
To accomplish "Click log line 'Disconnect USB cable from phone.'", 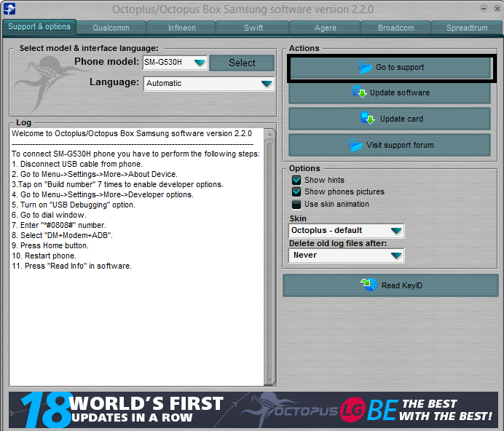I will 77,164.
